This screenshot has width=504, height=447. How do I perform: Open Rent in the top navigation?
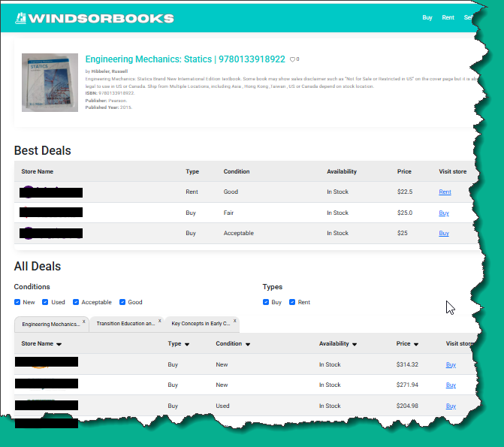point(448,17)
